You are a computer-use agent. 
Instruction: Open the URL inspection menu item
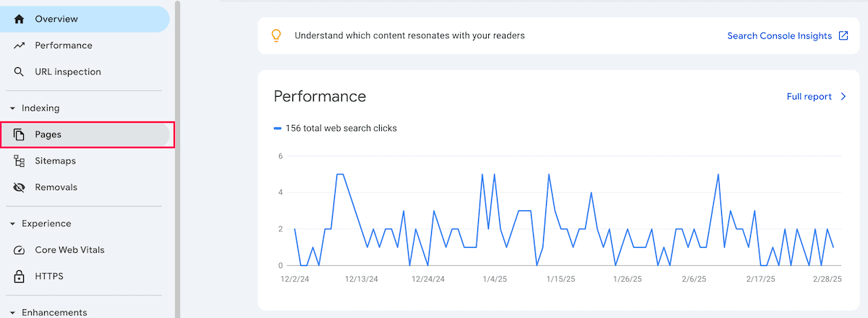(68, 72)
